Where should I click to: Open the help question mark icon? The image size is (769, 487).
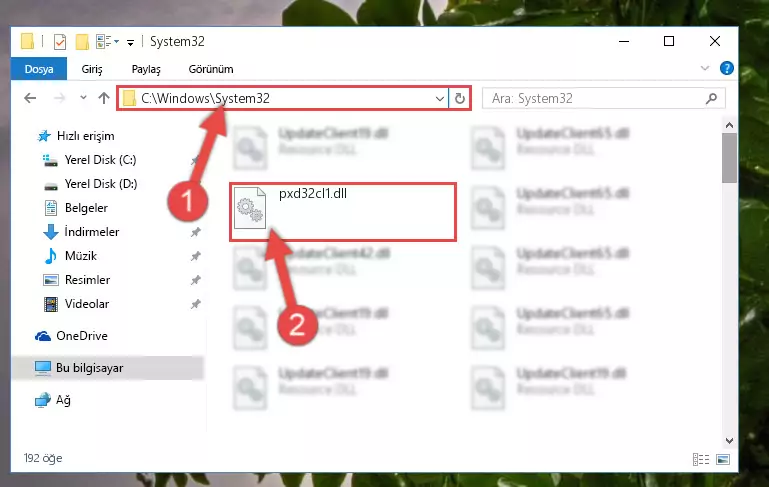click(x=726, y=68)
